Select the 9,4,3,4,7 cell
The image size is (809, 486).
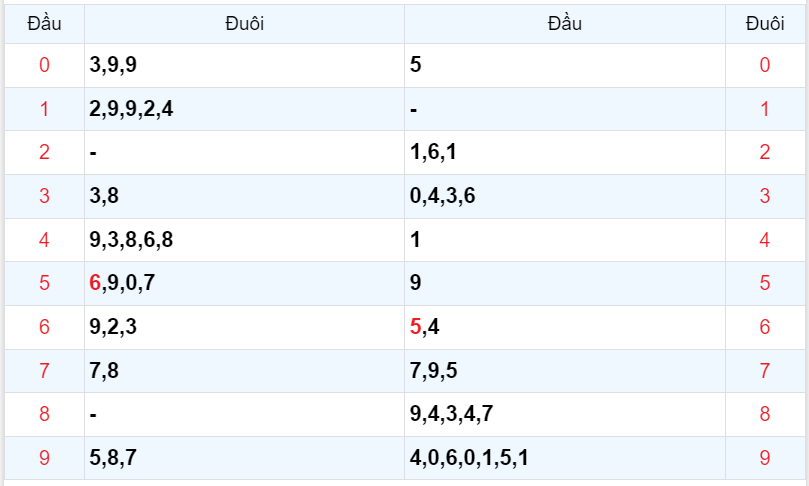point(451,414)
